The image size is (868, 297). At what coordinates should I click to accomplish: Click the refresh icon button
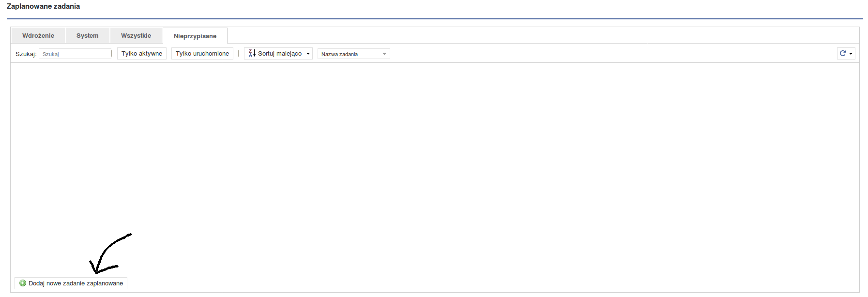846,54
